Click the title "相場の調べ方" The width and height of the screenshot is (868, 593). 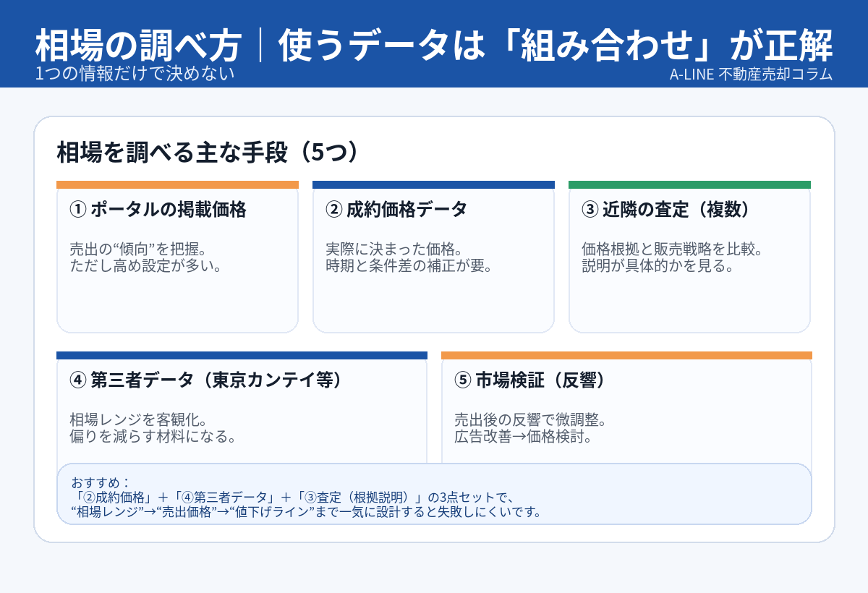(138, 46)
